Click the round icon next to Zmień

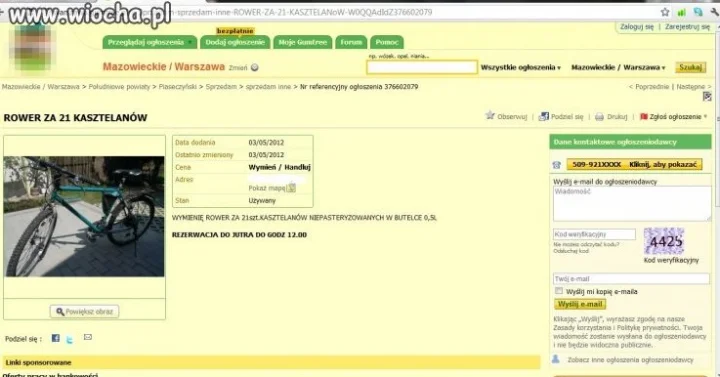coord(255,68)
